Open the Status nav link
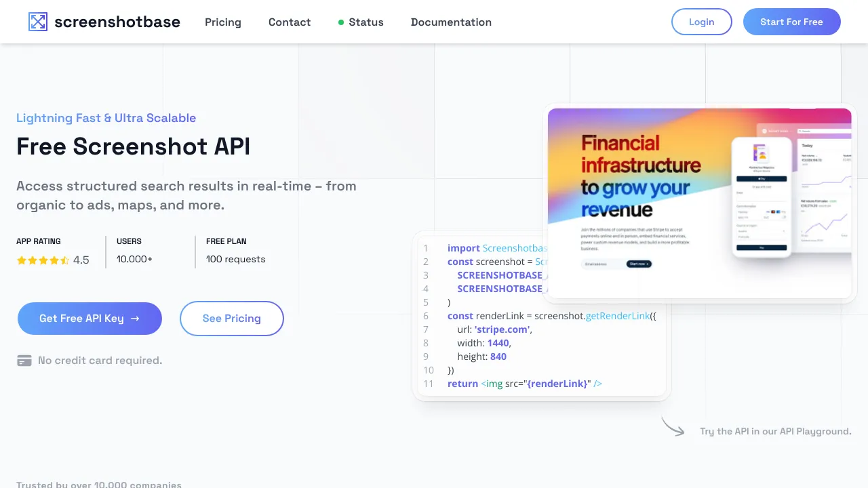This screenshot has width=868, height=488. 366,22
